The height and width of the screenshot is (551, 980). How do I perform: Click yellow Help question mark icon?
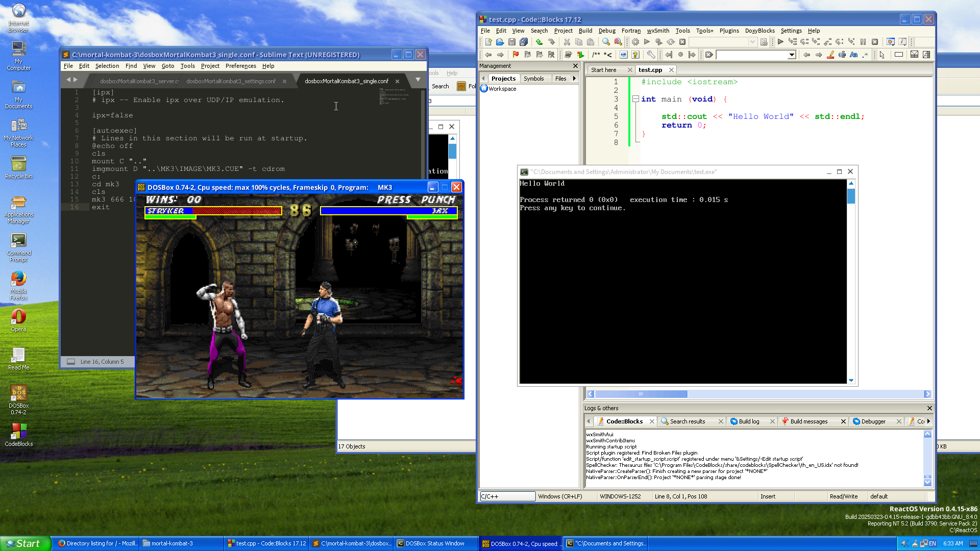click(x=635, y=55)
